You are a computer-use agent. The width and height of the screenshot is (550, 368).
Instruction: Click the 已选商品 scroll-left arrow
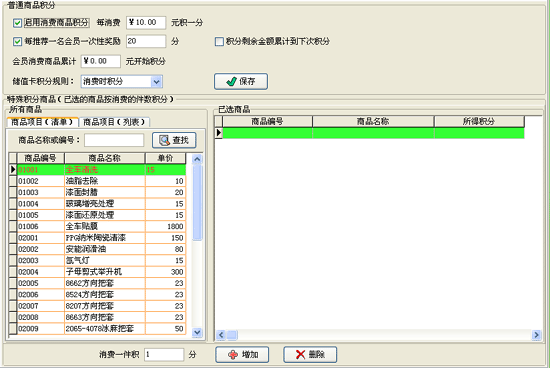221,335
